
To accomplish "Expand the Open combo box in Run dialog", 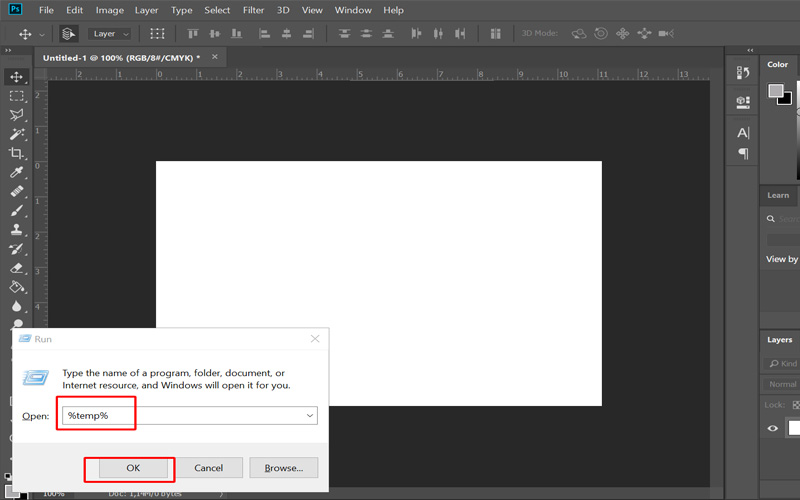I will tap(309, 414).
